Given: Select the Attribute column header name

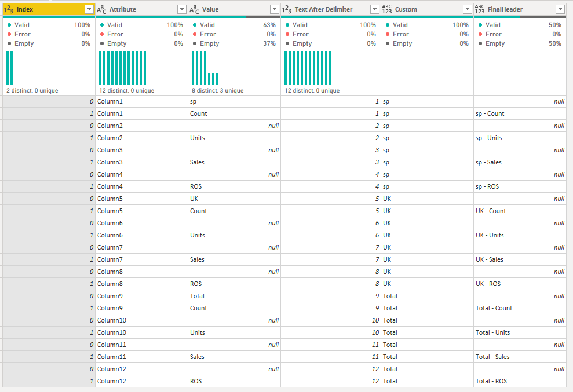Looking at the screenshot, I should point(123,9).
